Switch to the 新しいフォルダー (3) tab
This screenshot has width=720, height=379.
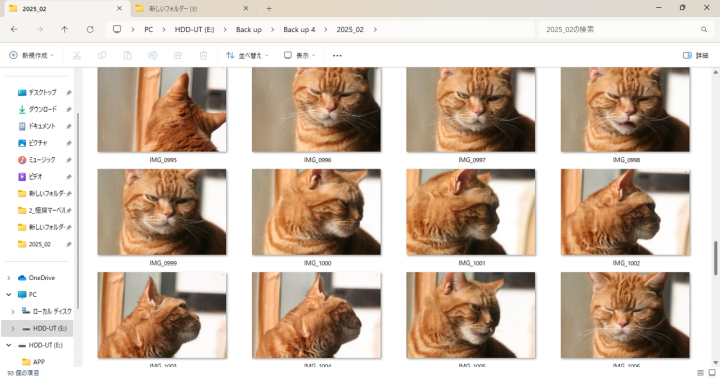[192, 9]
